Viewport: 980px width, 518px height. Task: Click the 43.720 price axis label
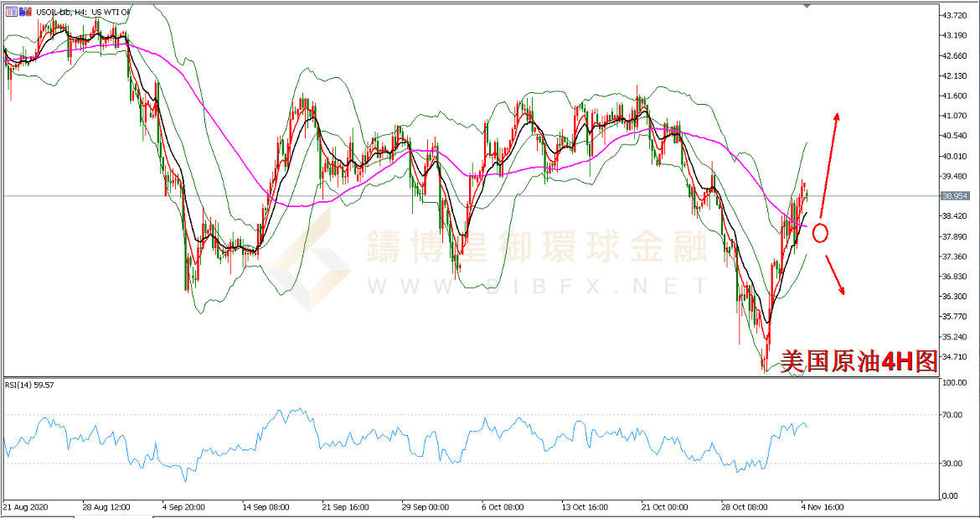point(954,16)
